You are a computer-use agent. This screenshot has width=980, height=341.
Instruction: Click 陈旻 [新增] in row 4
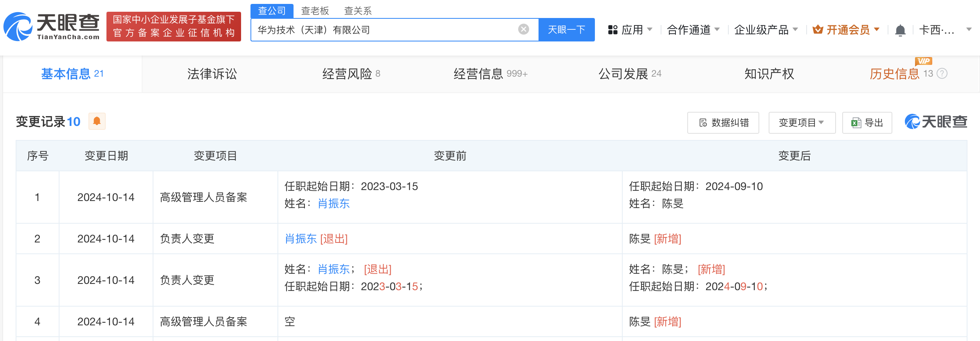click(x=655, y=321)
